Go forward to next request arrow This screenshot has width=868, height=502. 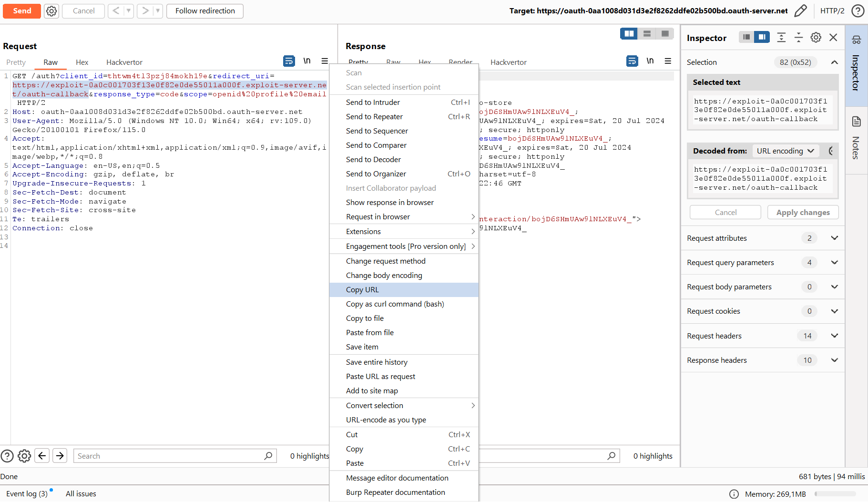click(x=145, y=11)
